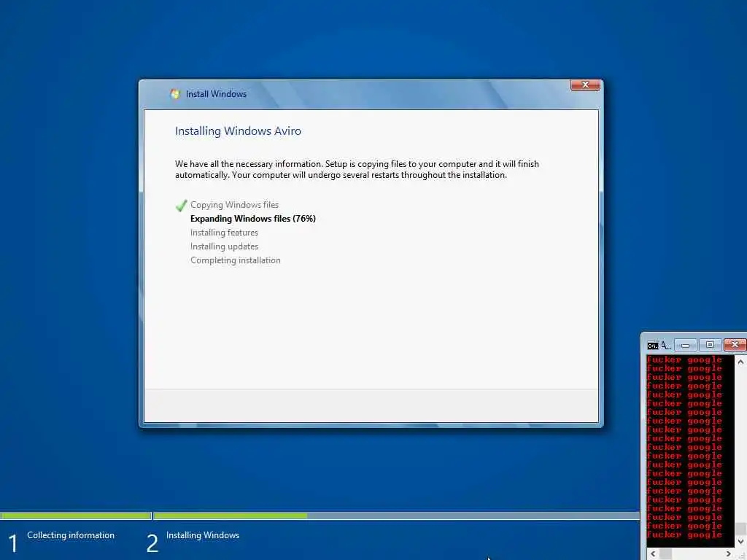The width and height of the screenshot is (747, 560).
Task: Click the scroll left arrow in command prompt
Action: (653, 553)
